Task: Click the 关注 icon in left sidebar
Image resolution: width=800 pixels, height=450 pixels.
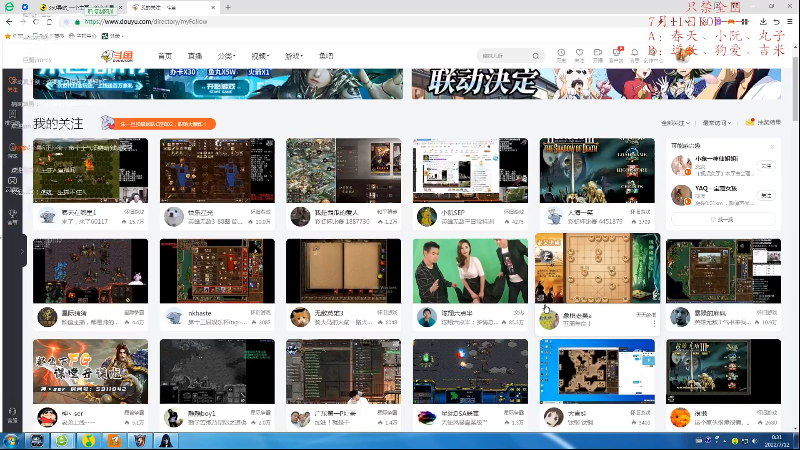Action: tap(12, 84)
